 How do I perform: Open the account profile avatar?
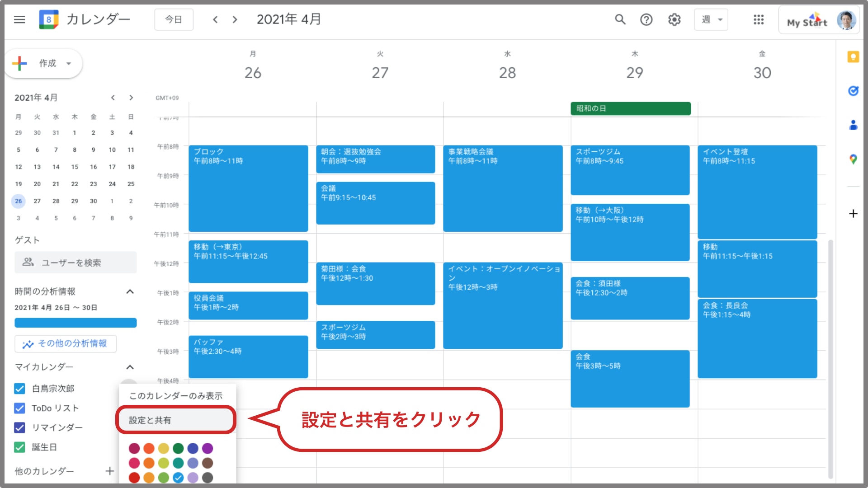[846, 20]
